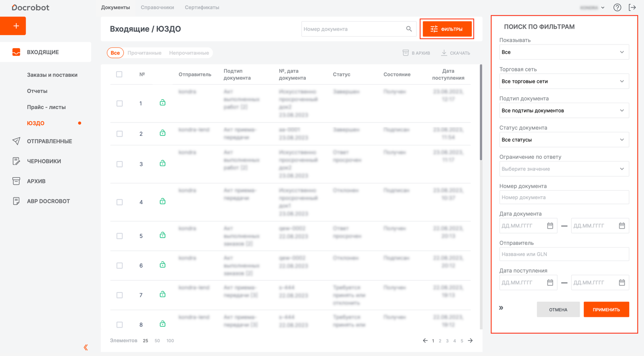Click the help question mark icon
644x356 pixels.
(x=617, y=8)
